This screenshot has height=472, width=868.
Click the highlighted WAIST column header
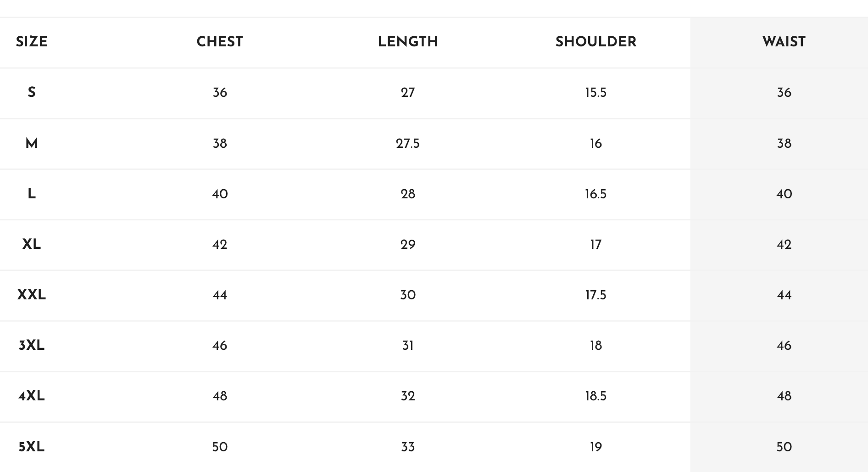(784, 42)
